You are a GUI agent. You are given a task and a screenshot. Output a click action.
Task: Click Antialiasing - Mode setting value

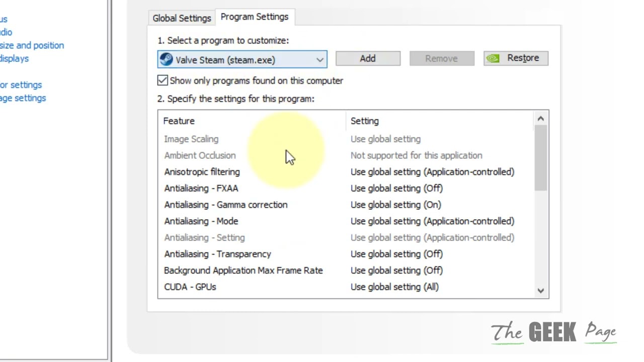(x=432, y=221)
